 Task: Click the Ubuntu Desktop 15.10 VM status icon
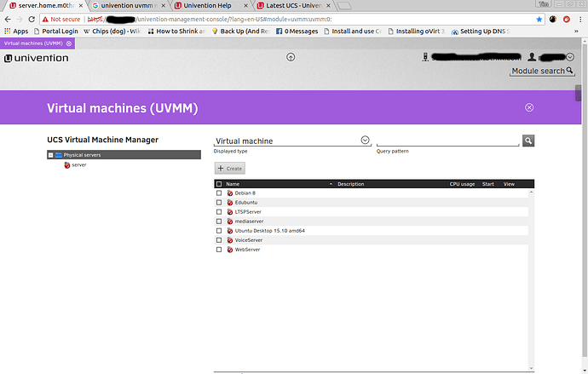pyautogui.click(x=230, y=231)
